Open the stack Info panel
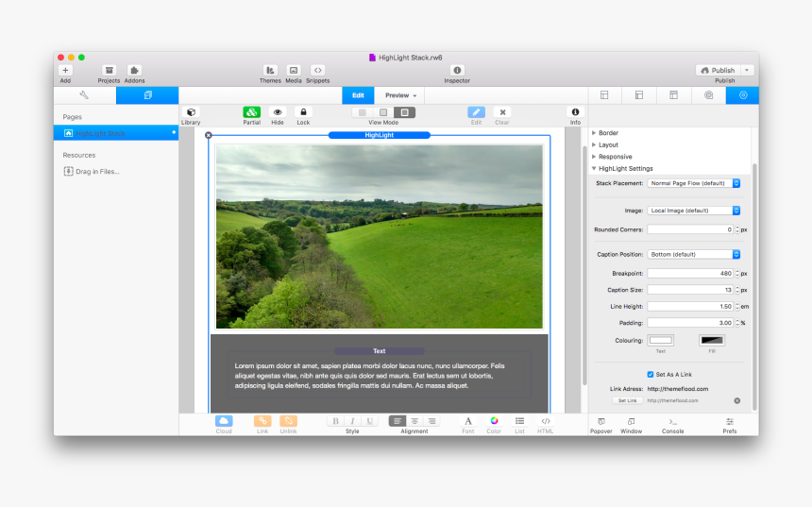This screenshot has height=507, width=812. [575, 112]
